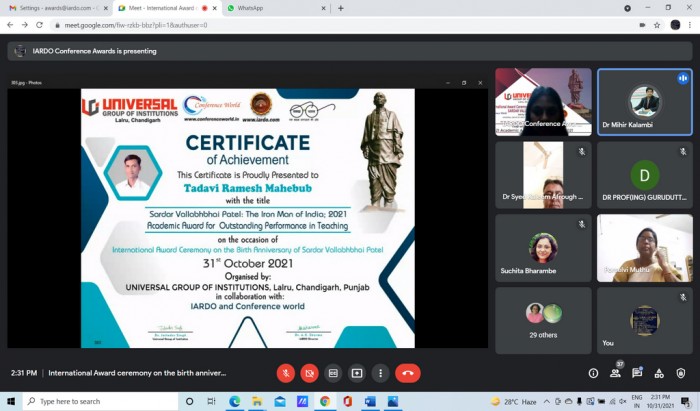Open host controls shield icon
The height and width of the screenshot is (411, 700).
(x=681, y=373)
